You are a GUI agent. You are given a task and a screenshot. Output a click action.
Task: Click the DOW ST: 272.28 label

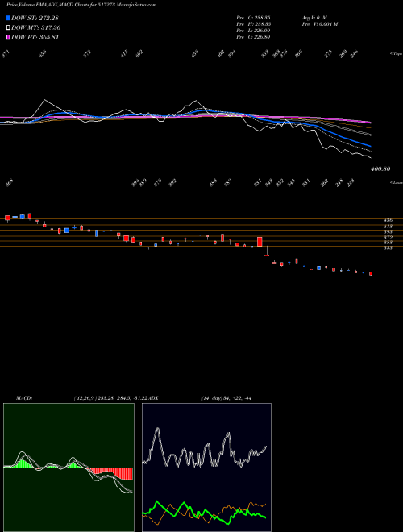click(x=35, y=18)
